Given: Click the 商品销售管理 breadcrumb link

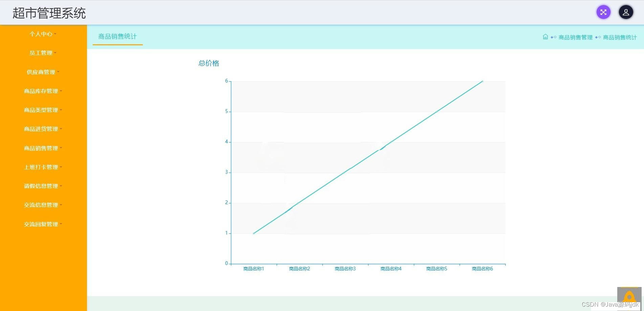Looking at the screenshot, I should click(x=575, y=37).
